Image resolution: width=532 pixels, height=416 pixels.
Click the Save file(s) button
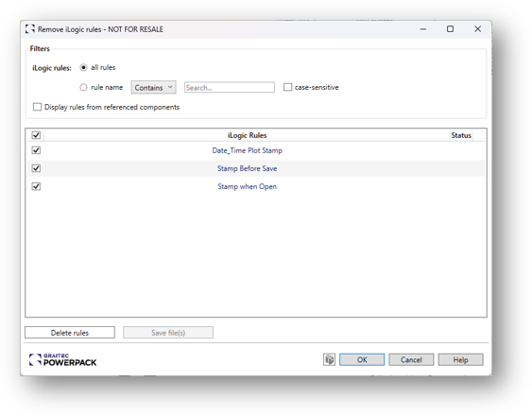(x=168, y=333)
